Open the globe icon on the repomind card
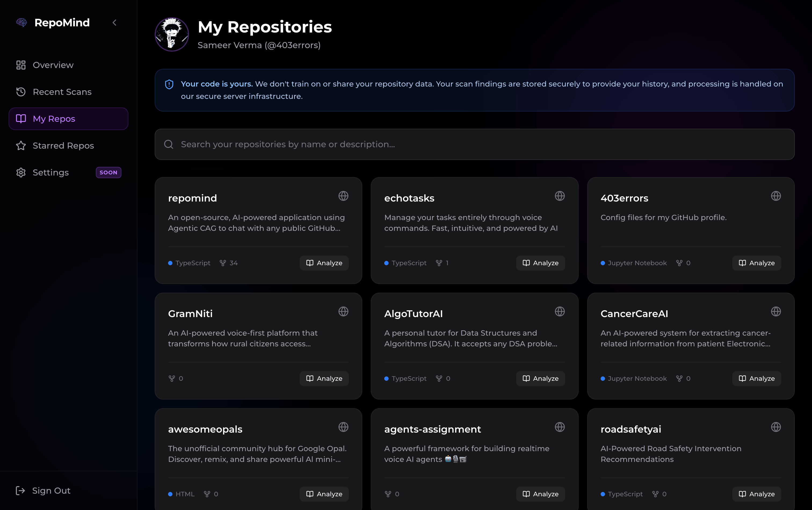Image resolution: width=812 pixels, height=510 pixels. [x=343, y=196]
